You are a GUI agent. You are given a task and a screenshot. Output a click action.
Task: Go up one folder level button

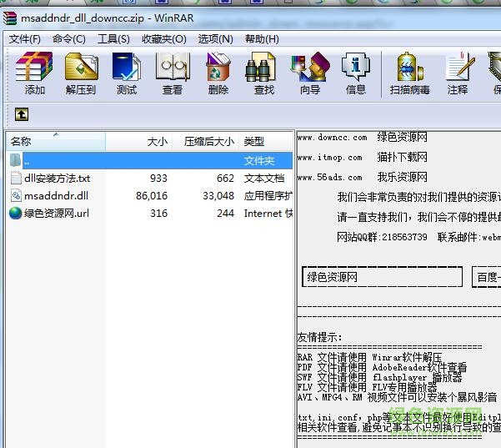[x=21, y=115]
